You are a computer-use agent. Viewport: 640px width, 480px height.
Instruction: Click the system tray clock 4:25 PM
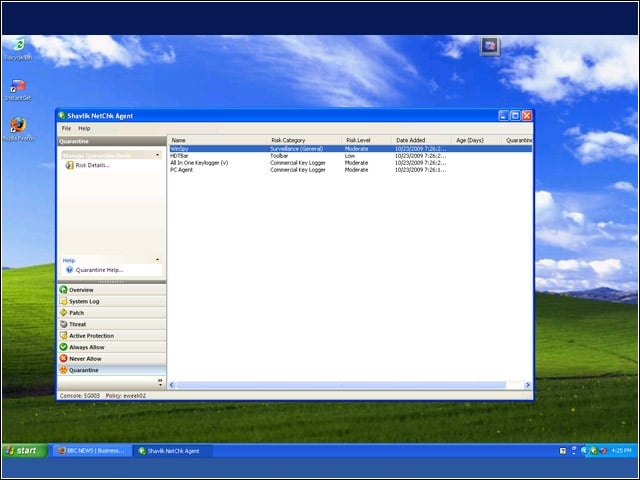pos(621,451)
